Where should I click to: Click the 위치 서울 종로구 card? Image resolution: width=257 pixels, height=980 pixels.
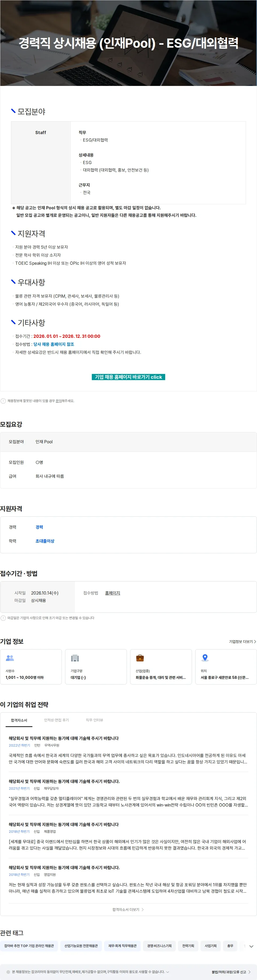226,667
